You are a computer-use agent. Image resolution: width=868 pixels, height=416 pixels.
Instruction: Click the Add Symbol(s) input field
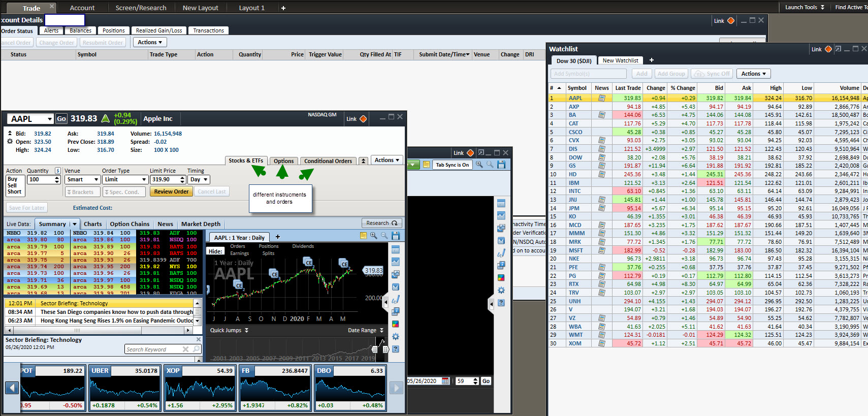589,74
